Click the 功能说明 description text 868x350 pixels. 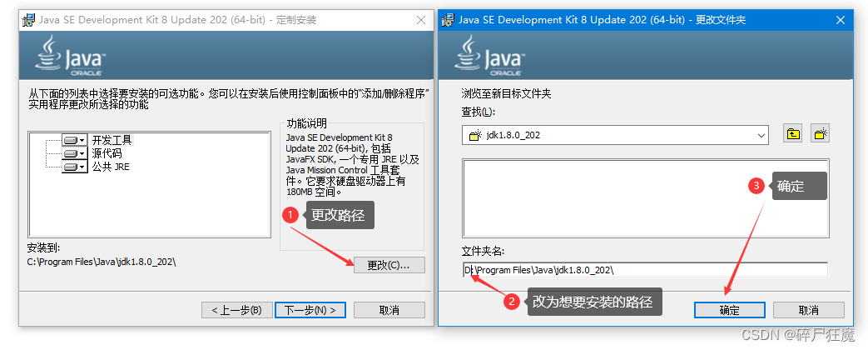pyautogui.click(x=352, y=165)
